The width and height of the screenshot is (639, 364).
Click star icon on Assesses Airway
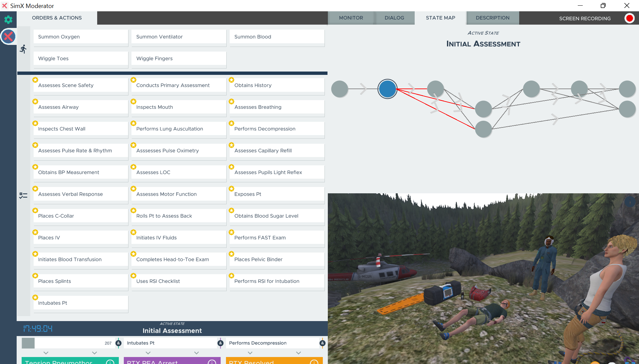pyautogui.click(x=35, y=101)
